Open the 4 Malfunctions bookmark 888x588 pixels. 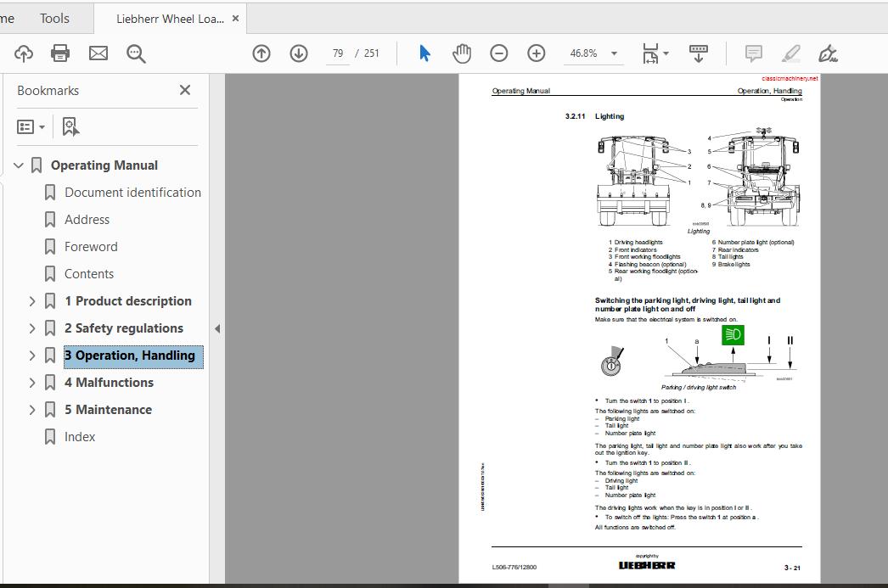tap(109, 382)
